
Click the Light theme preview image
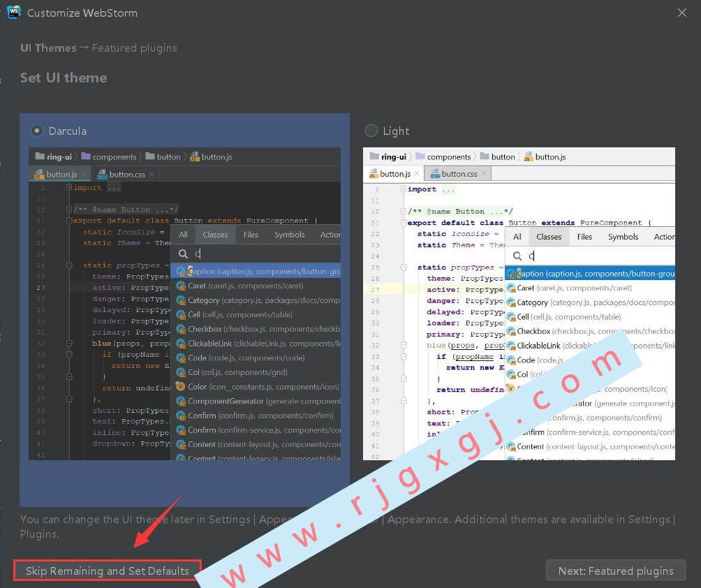(x=519, y=304)
